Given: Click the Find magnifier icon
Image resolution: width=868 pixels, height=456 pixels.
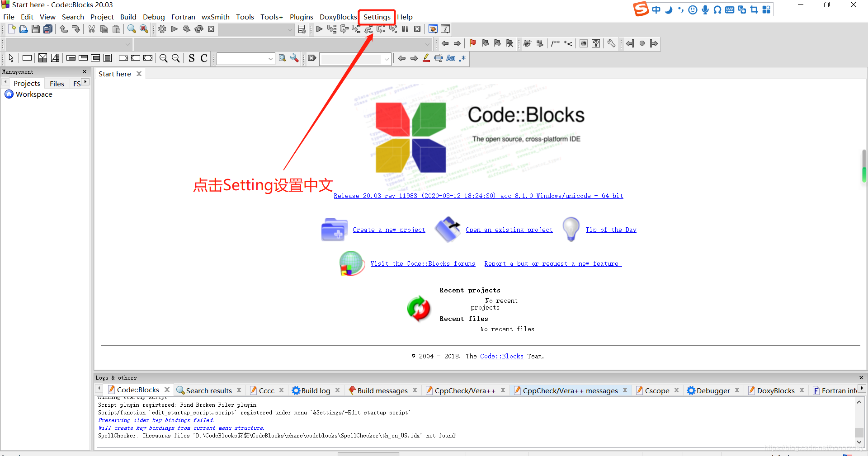Looking at the screenshot, I should [x=132, y=29].
